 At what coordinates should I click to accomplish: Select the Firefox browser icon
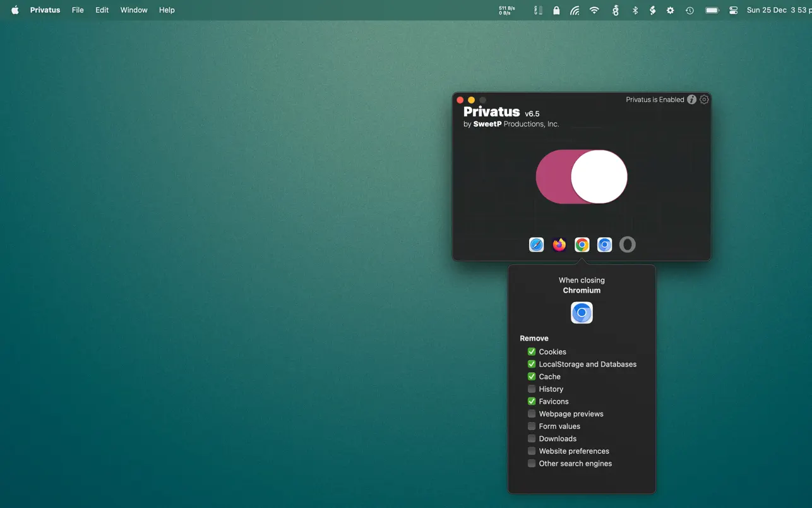pos(559,245)
